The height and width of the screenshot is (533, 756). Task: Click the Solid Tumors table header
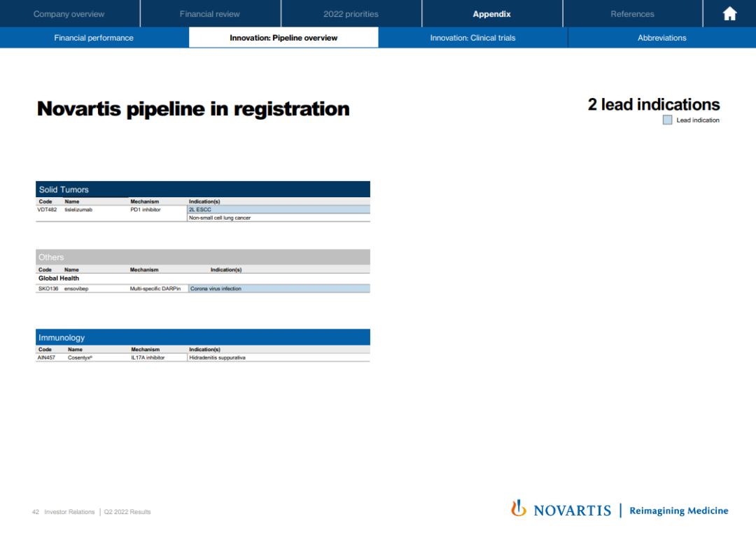[x=203, y=190]
